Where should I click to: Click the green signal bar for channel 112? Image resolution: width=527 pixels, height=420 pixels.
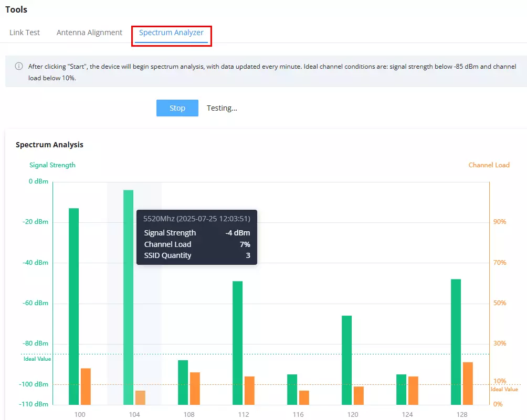pyautogui.click(x=237, y=343)
